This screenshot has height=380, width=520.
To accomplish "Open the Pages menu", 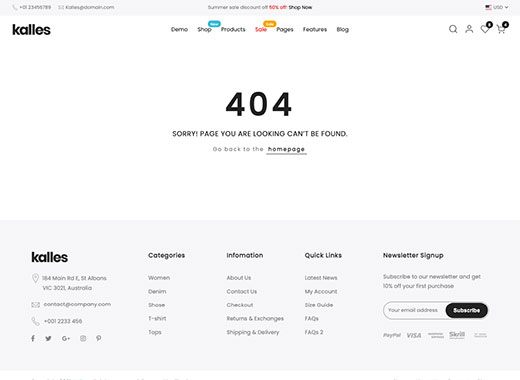I will pyautogui.click(x=285, y=29).
